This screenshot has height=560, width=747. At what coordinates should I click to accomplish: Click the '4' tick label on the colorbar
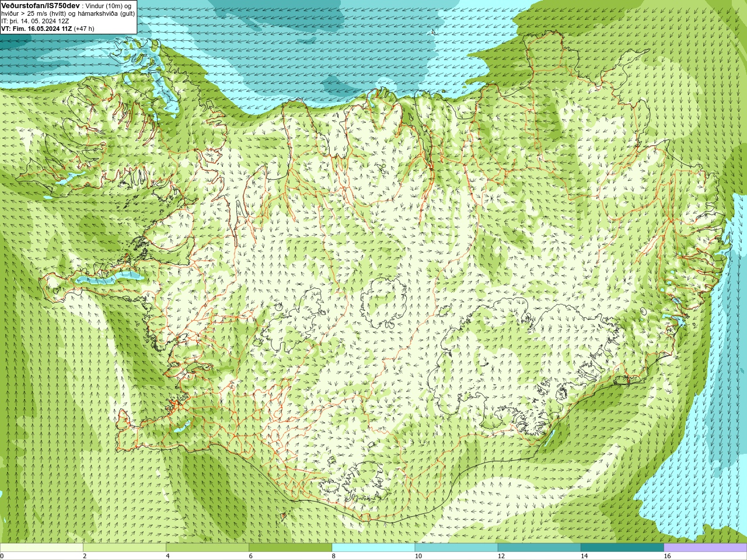pyautogui.click(x=167, y=556)
